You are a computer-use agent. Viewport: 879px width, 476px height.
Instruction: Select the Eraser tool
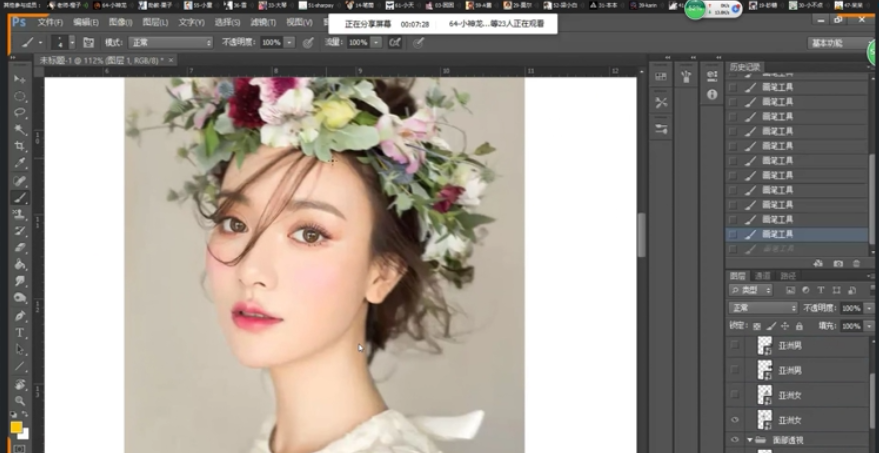tap(20, 247)
